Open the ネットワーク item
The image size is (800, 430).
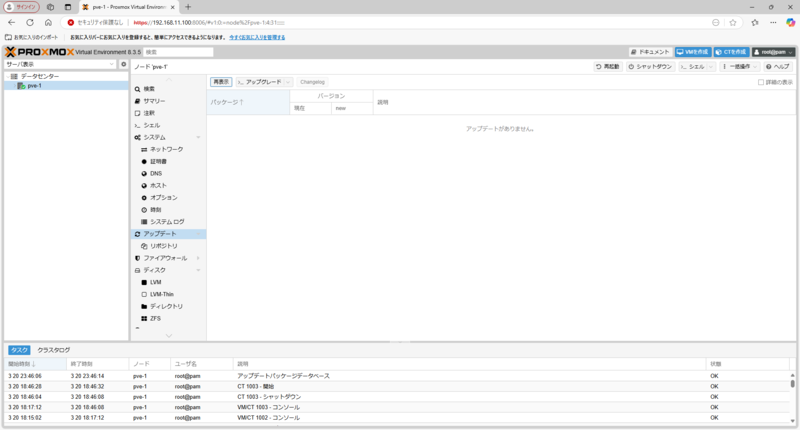point(168,149)
